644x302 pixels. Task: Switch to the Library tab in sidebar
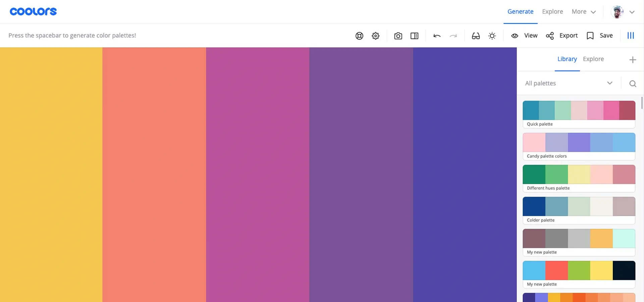click(567, 59)
